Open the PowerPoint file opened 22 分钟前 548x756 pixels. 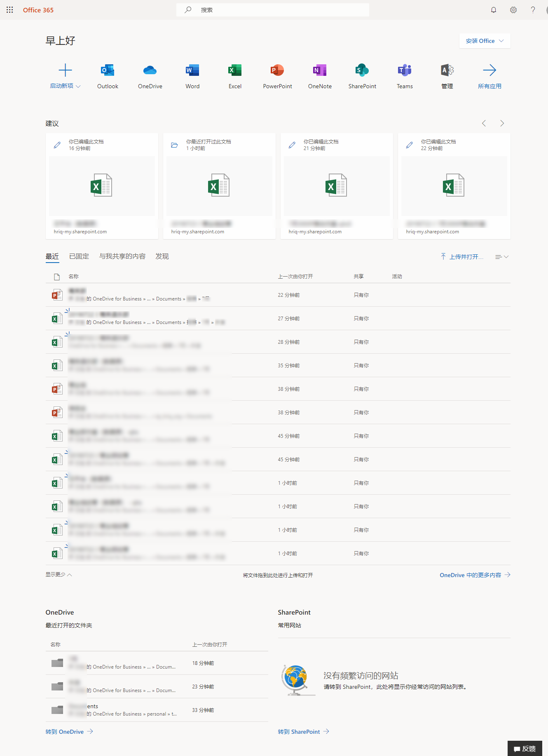(278, 295)
